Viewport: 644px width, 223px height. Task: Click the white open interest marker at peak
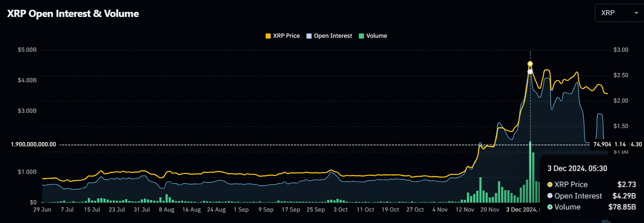click(530, 72)
